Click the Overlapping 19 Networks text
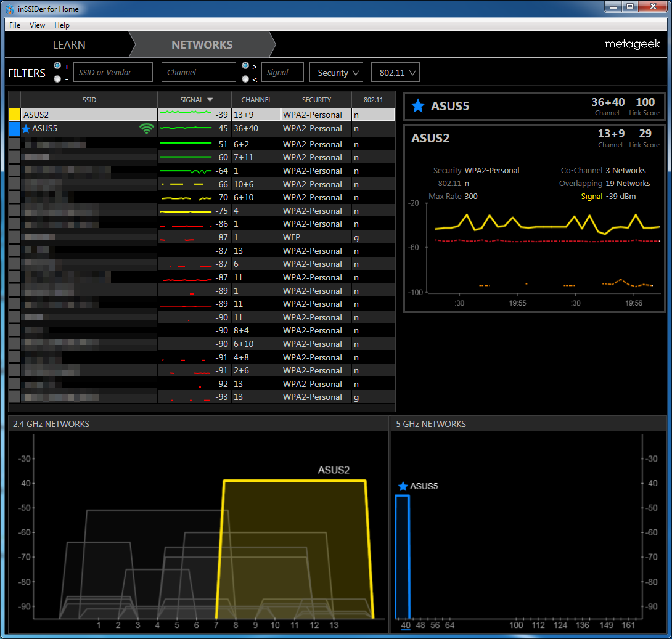Image resolution: width=672 pixels, height=639 pixels. tap(604, 183)
